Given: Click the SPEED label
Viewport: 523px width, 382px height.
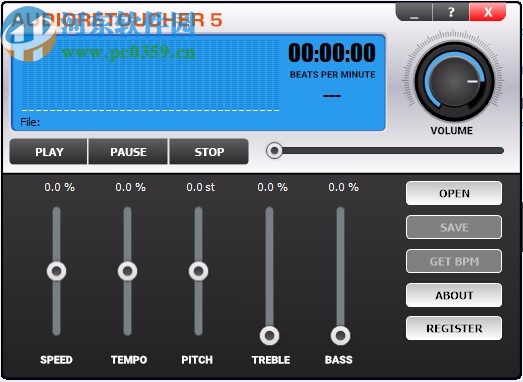Looking at the screenshot, I should click(56, 360).
